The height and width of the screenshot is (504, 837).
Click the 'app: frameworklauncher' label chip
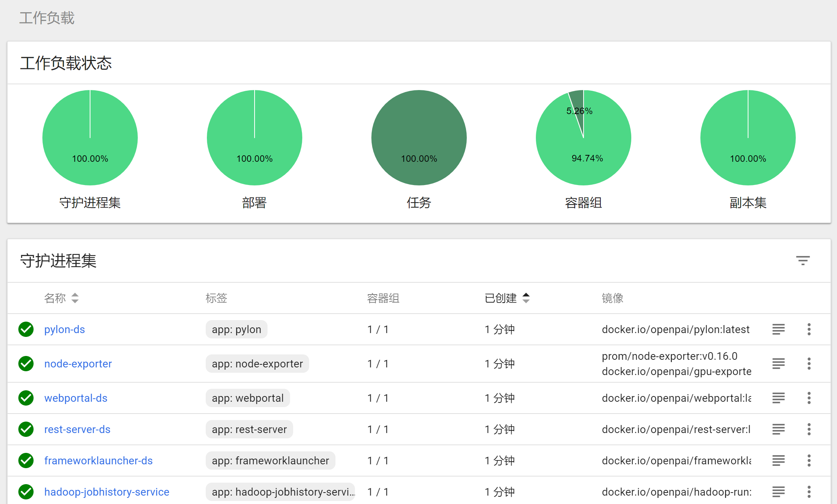pyautogui.click(x=270, y=461)
